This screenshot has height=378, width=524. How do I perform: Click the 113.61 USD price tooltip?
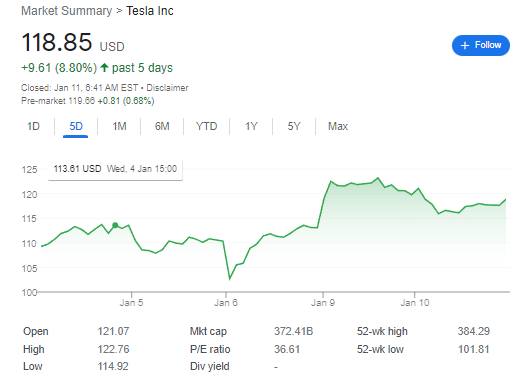115,169
